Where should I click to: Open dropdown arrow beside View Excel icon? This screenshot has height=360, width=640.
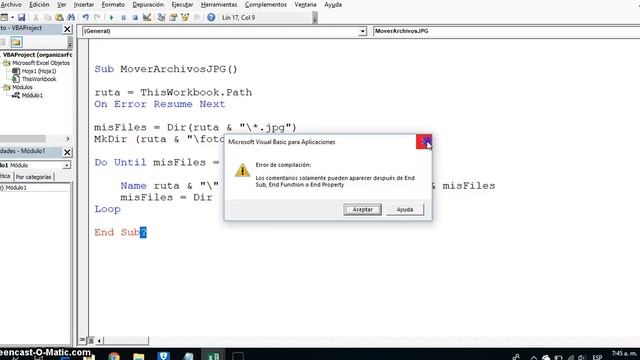click(12, 18)
